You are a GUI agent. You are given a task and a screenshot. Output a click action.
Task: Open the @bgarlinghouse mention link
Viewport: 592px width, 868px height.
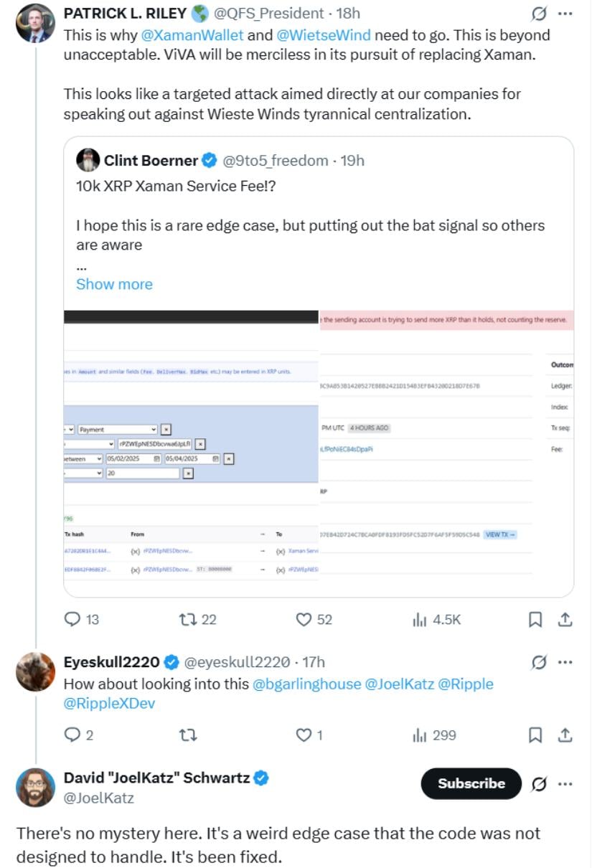307,684
